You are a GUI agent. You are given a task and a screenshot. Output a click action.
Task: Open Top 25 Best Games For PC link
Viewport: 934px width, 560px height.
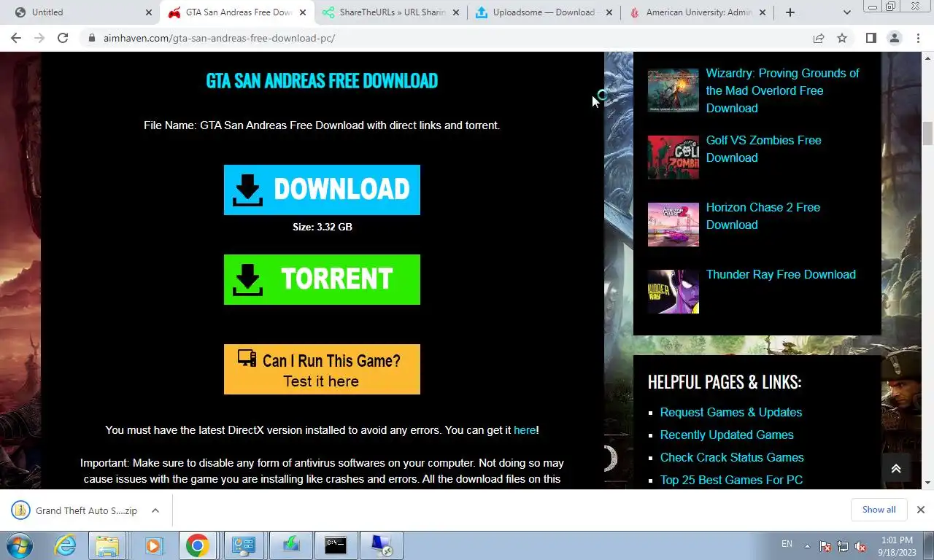(731, 480)
